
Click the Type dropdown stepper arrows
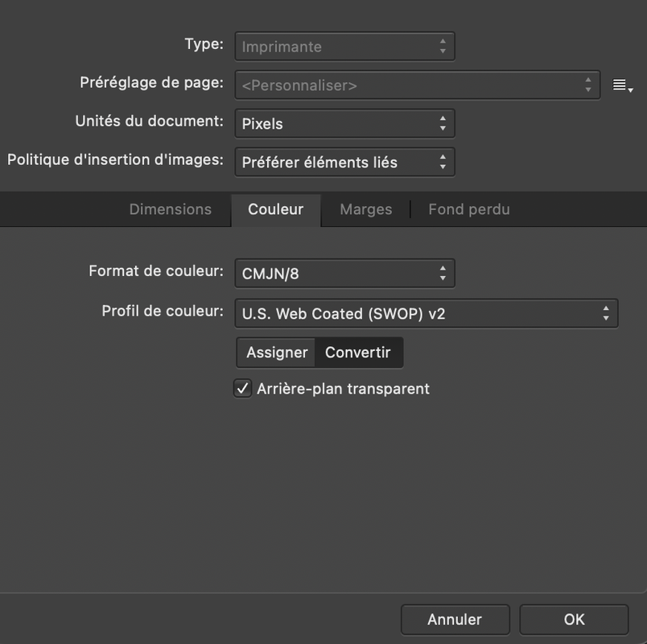tap(443, 46)
